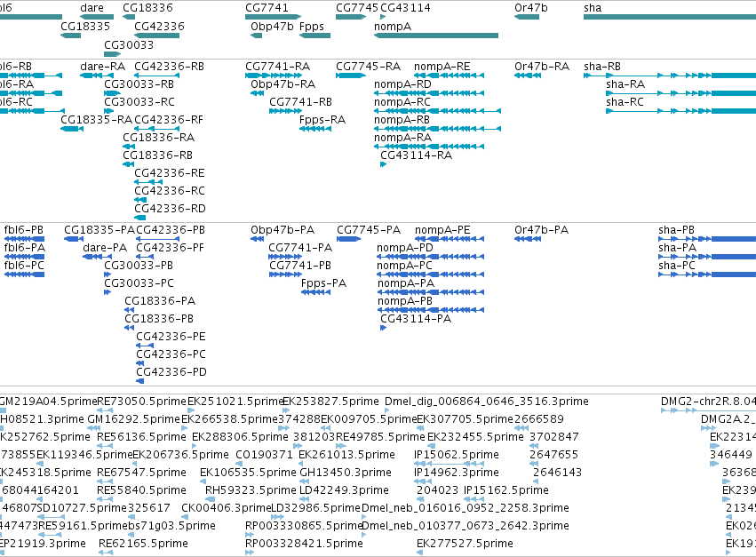Screen dimensions: 756x557
Task: Click the CG43114 gene label
Action: [x=405, y=8]
